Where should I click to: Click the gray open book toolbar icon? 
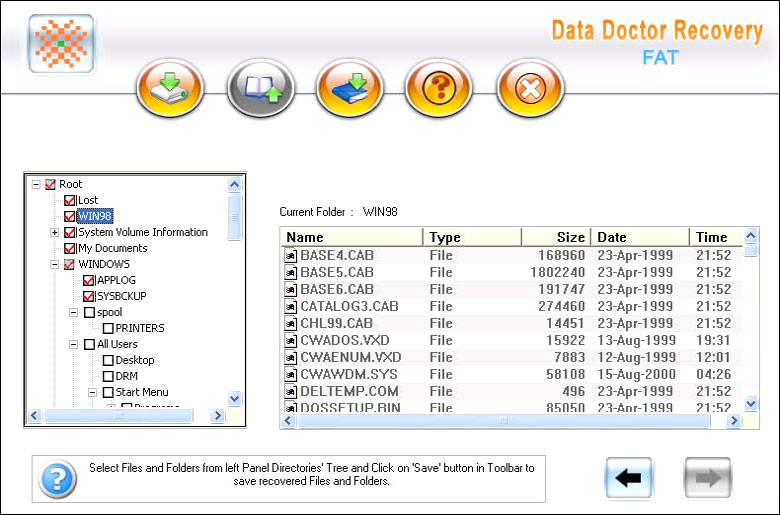(261, 88)
